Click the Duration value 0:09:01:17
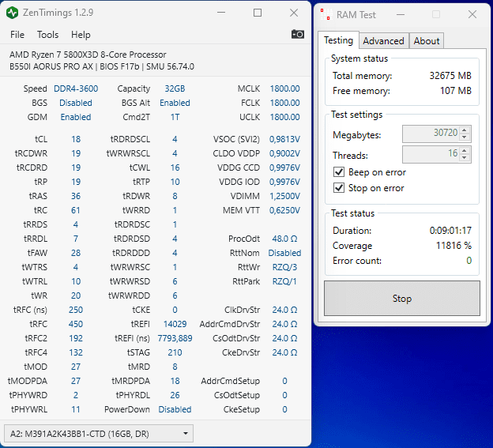493x448 pixels. [450, 231]
